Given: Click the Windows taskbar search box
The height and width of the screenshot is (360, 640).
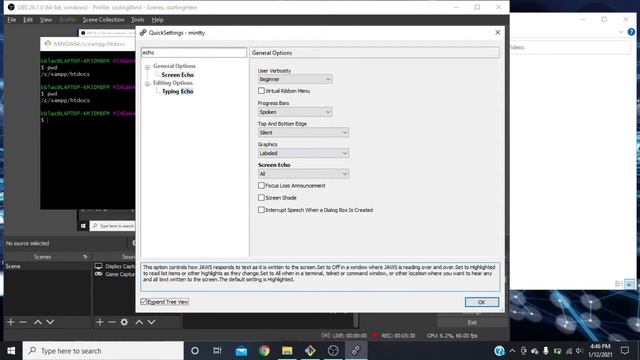Looking at the screenshot, I should (103, 351).
